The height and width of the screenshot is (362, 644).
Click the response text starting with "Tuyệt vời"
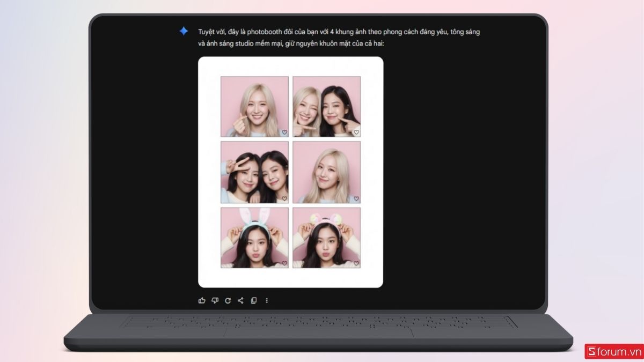(x=339, y=37)
